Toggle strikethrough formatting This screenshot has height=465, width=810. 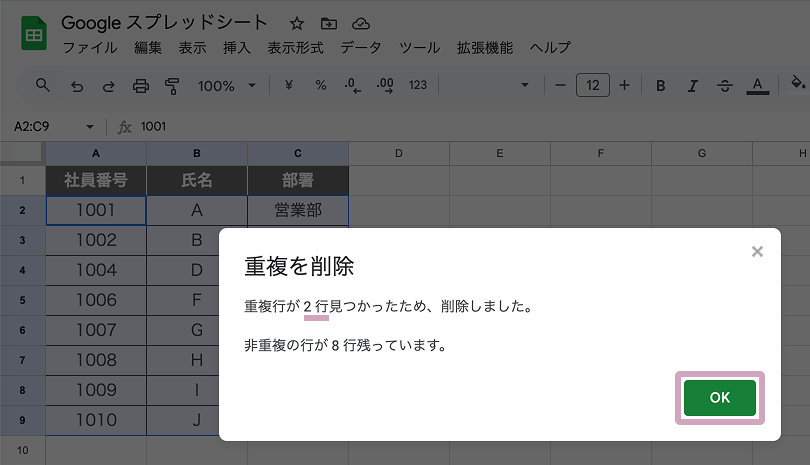coord(725,86)
